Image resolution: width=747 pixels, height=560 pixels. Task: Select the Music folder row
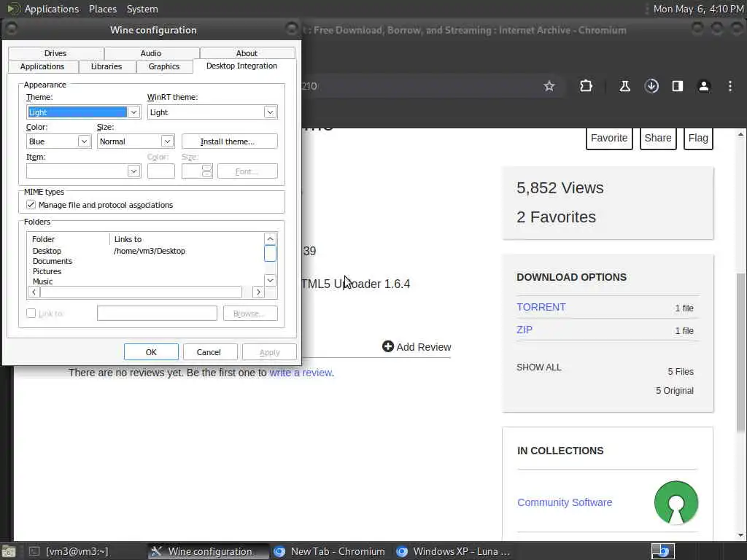(145, 281)
